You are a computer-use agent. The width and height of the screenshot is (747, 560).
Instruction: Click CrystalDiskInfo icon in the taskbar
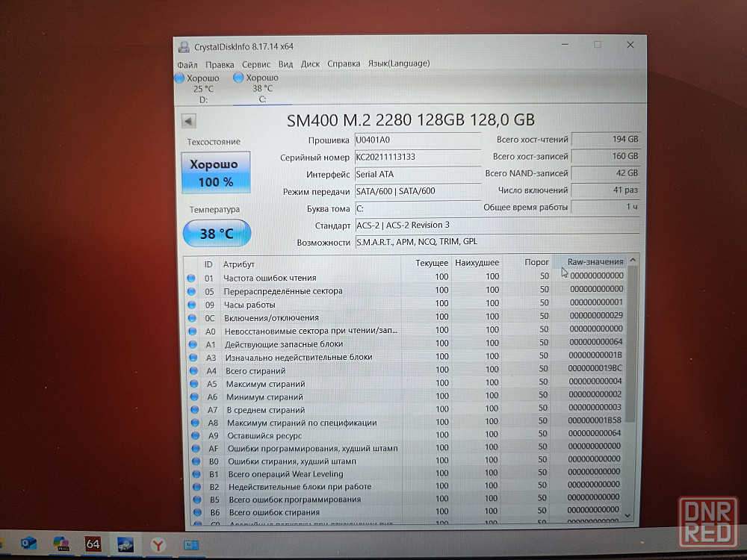tap(125, 544)
